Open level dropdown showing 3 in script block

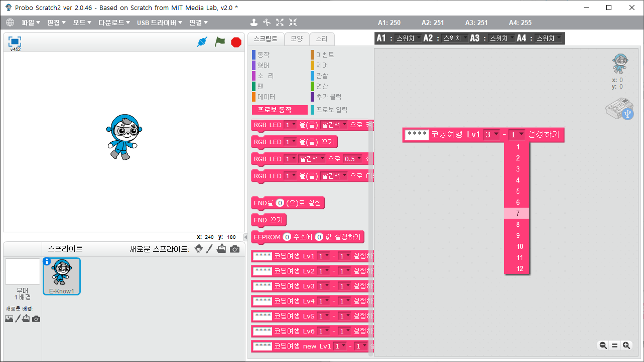click(492, 135)
